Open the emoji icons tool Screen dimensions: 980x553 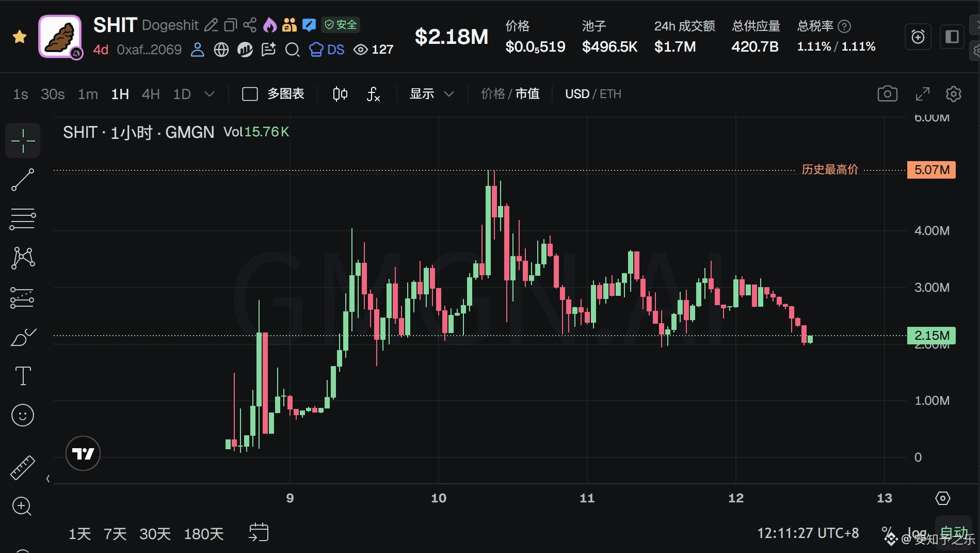click(x=23, y=415)
